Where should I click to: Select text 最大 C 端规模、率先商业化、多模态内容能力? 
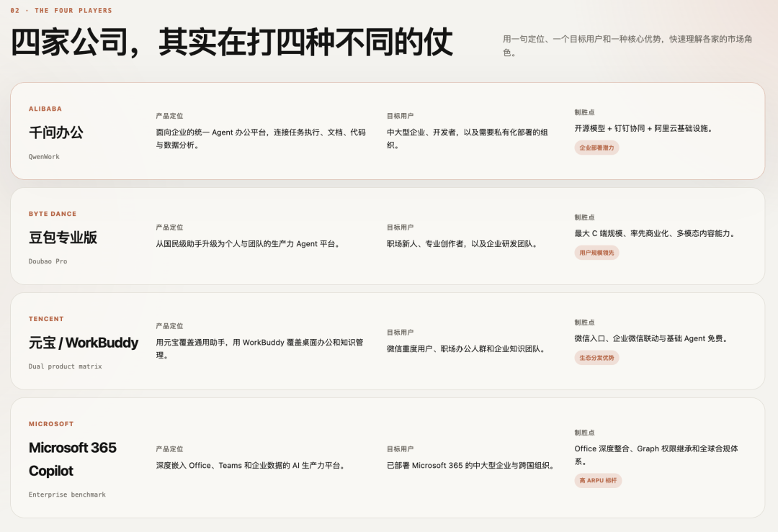tap(656, 233)
